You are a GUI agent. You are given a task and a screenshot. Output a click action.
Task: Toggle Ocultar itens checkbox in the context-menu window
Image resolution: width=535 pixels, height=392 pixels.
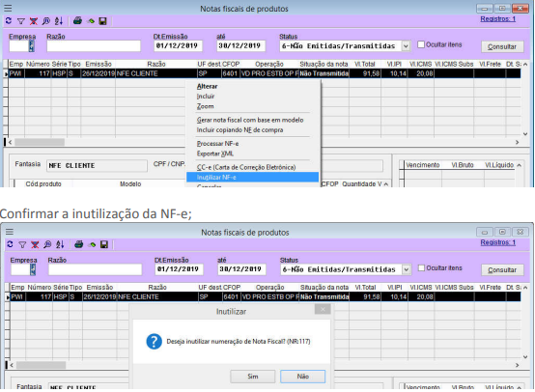[421, 44]
